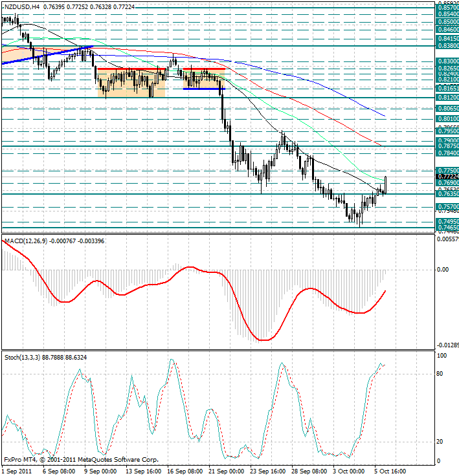Image resolution: width=459 pixels, height=476 pixels.
Task: Click the latest tall white candlestick
Action: click(x=386, y=184)
